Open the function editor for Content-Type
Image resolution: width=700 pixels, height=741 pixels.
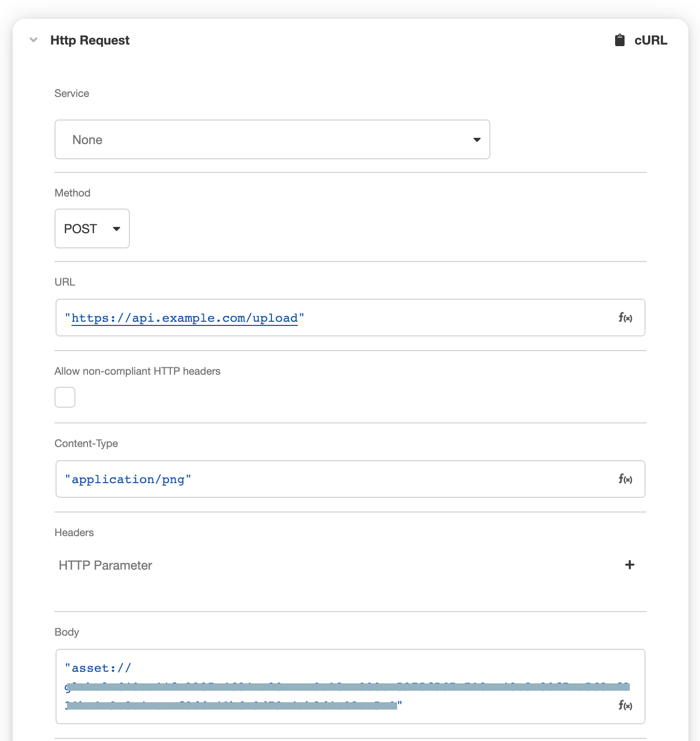[x=625, y=479]
